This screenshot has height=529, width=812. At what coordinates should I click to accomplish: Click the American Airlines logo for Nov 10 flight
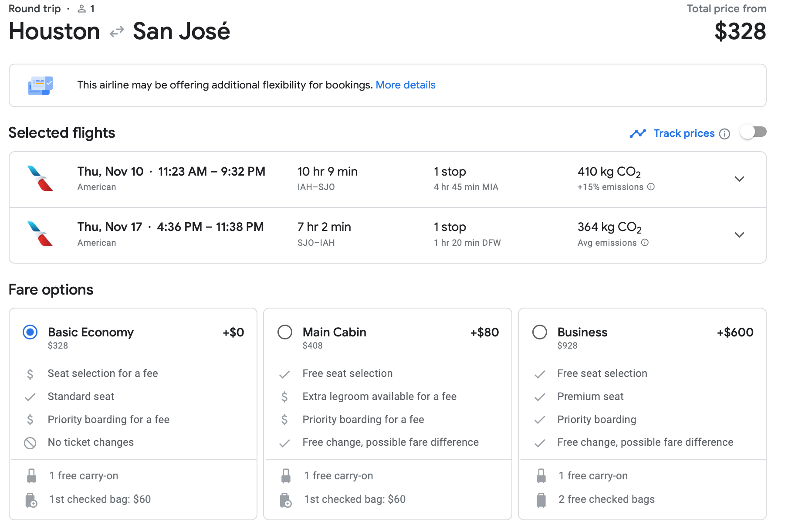click(40, 179)
